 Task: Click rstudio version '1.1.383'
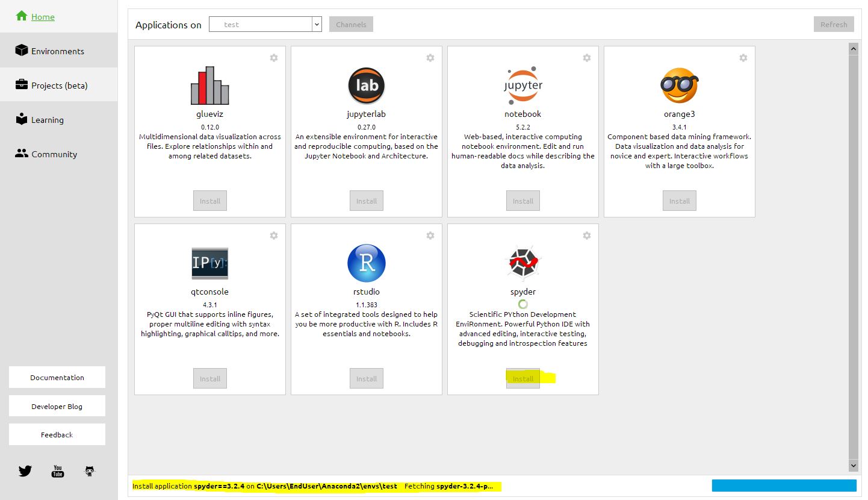(x=367, y=305)
